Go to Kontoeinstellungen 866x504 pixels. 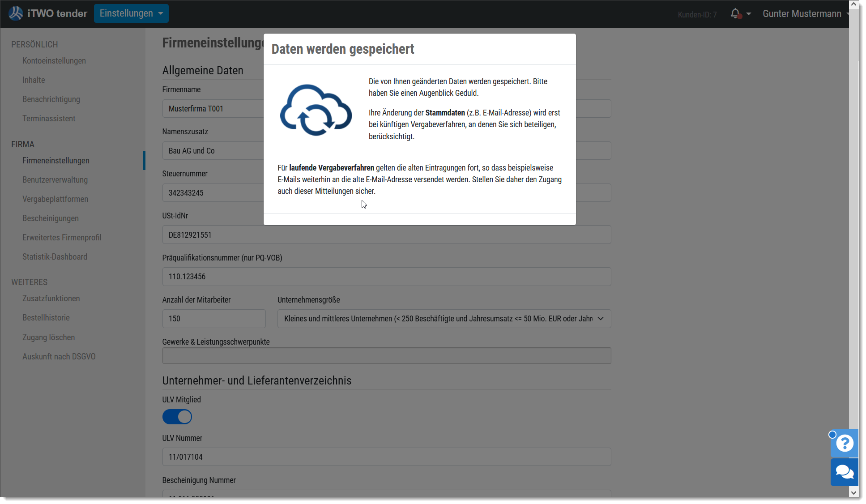[x=54, y=61]
